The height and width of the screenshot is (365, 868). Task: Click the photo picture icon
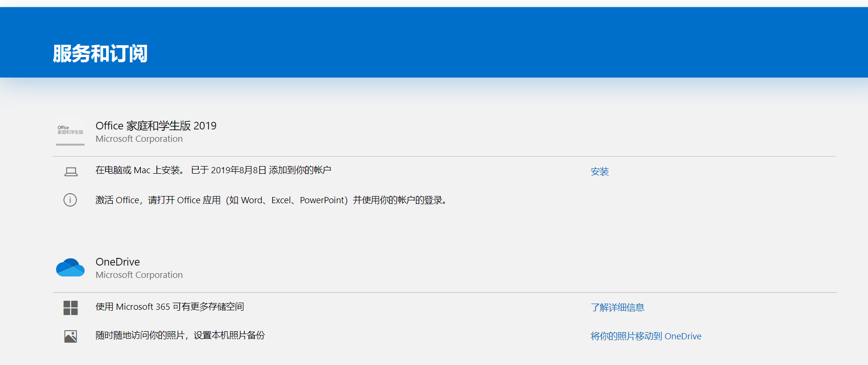click(70, 336)
